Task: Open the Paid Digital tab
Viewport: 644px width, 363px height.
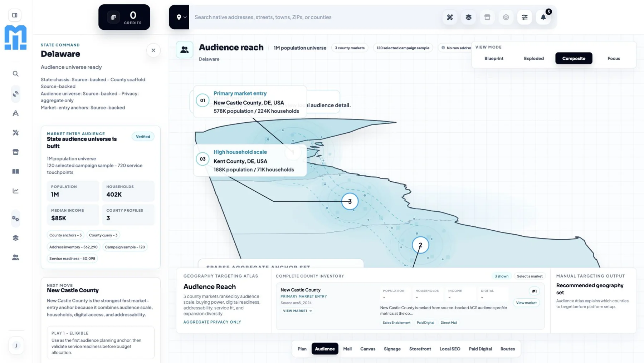Action: tap(480, 349)
